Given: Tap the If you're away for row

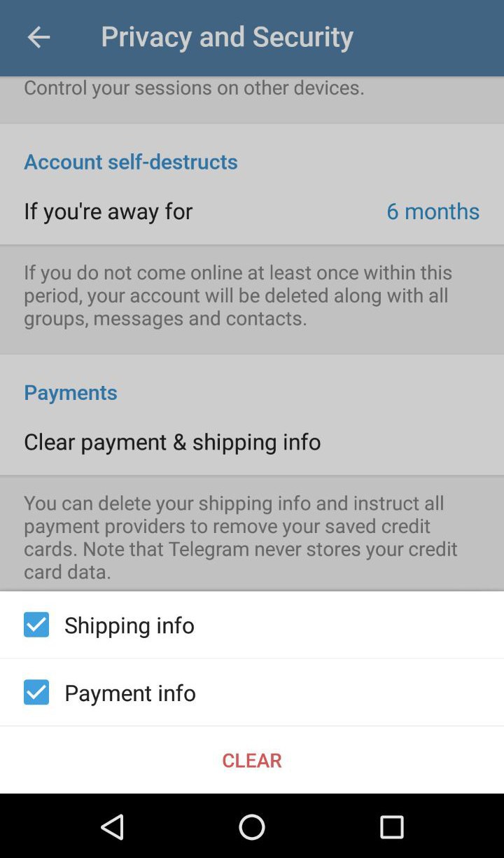Looking at the screenshot, I should pyautogui.click(x=252, y=211).
